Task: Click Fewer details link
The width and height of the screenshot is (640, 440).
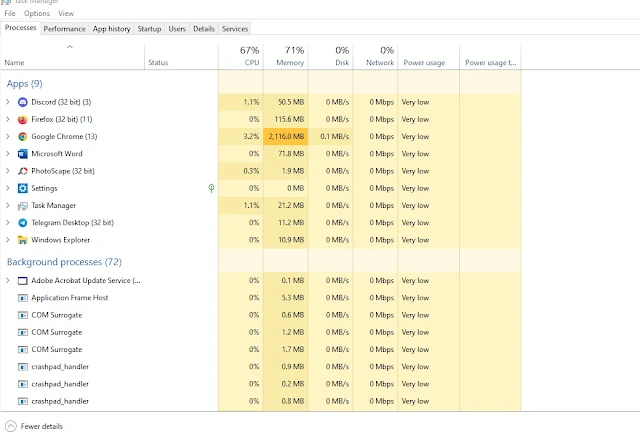Action: (x=42, y=426)
